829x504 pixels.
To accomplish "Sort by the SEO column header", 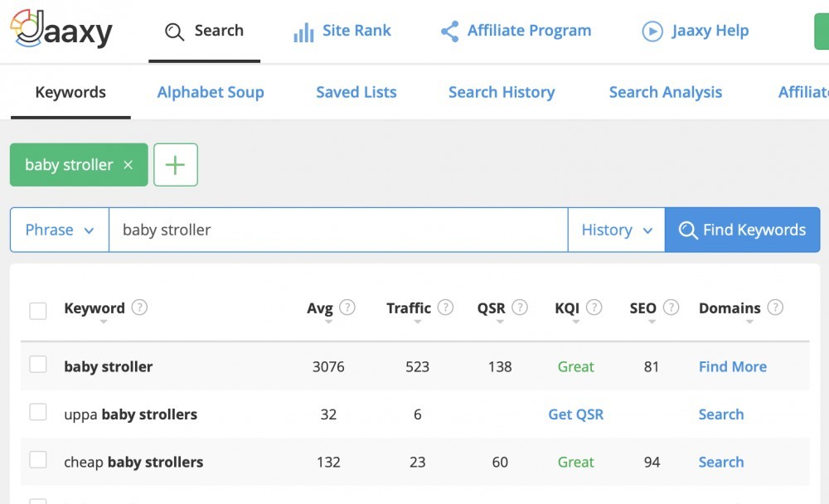I will tap(643, 308).
